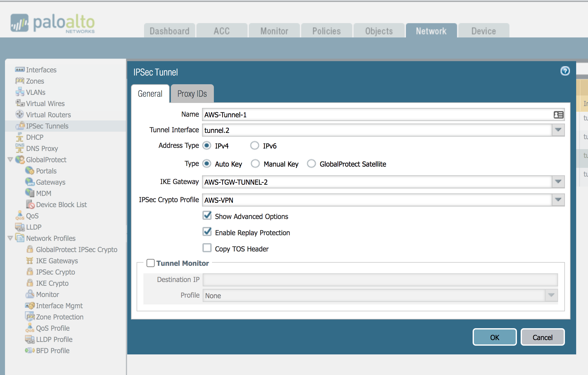Open IKE Gateways profile icon
The width and height of the screenshot is (588, 375).
click(30, 261)
